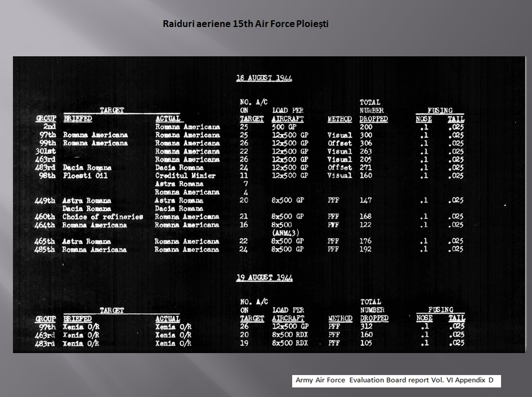Click "LOAD PER AIRCRAFT" header in the 18 August table

pos(288,115)
